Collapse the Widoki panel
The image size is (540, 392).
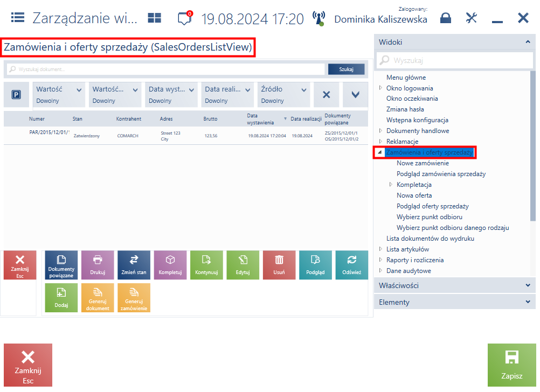pos(528,42)
